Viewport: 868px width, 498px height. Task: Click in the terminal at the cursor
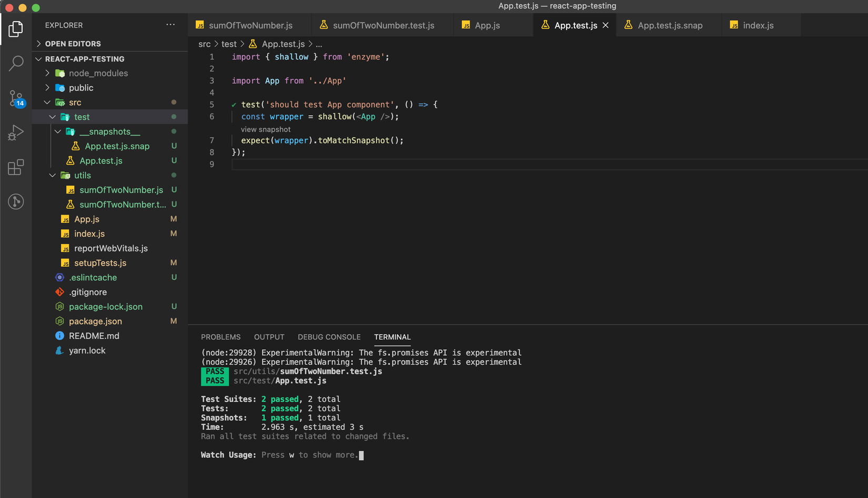click(x=361, y=455)
